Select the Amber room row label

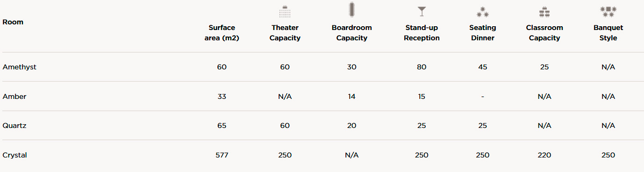tap(14, 97)
